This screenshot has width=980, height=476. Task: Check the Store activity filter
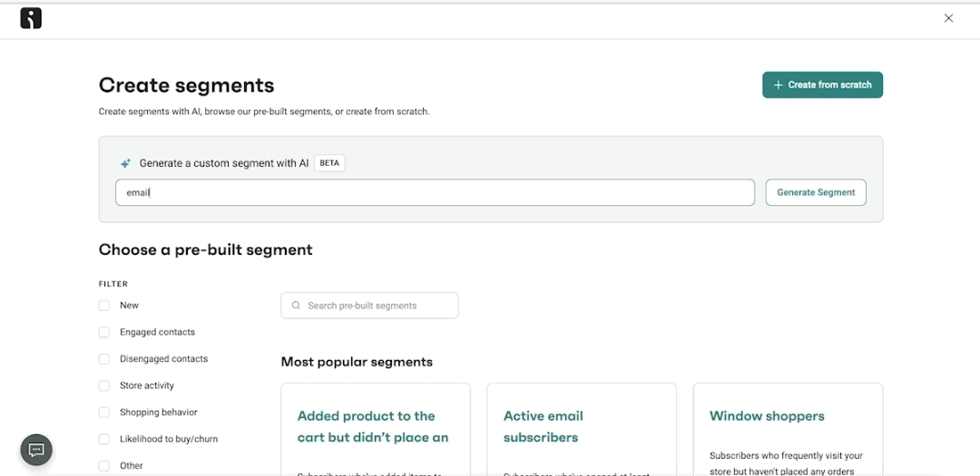pyautogui.click(x=104, y=386)
